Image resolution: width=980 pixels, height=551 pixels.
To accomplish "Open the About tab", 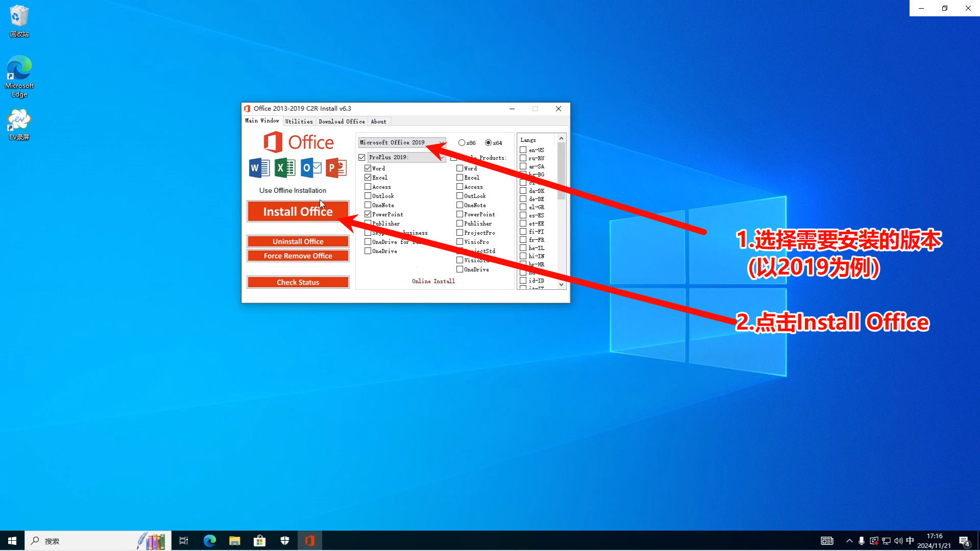I will [x=378, y=121].
